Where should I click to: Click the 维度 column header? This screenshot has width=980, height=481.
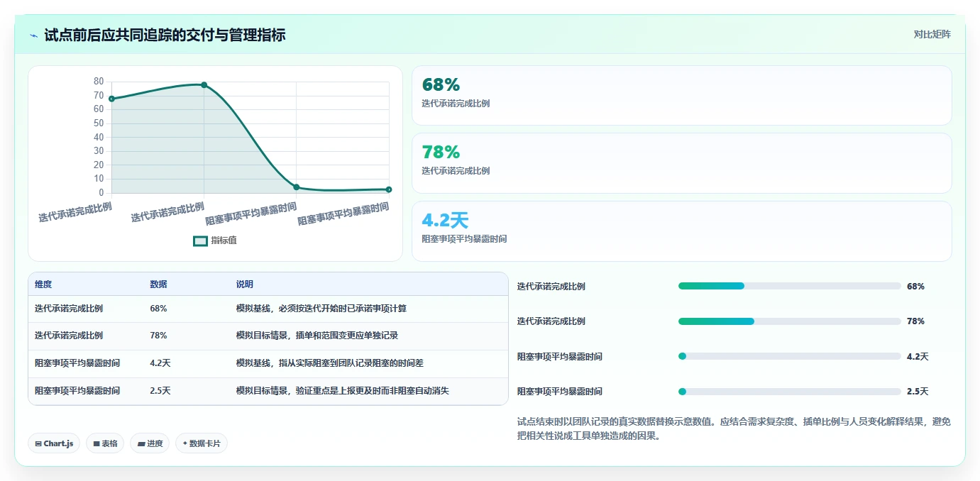[43, 284]
